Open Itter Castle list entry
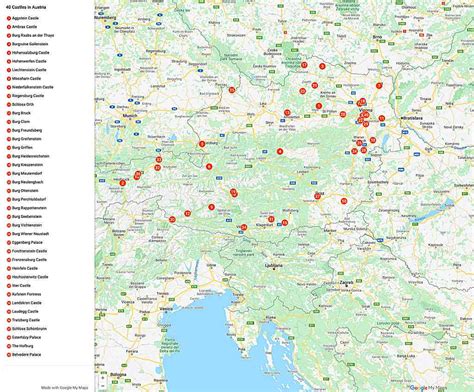Viewport: 474px width, 392px height. click(21, 286)
